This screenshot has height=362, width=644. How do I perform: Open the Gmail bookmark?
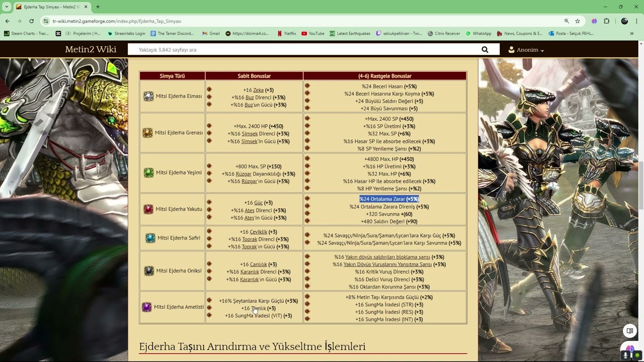211,34
